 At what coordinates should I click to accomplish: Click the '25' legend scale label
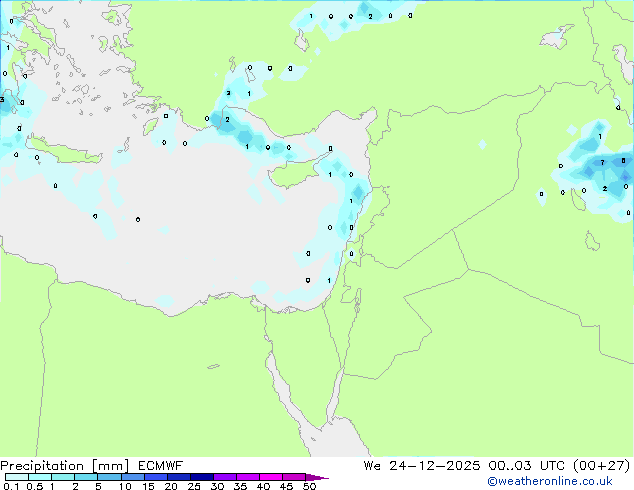click(194, 486)
